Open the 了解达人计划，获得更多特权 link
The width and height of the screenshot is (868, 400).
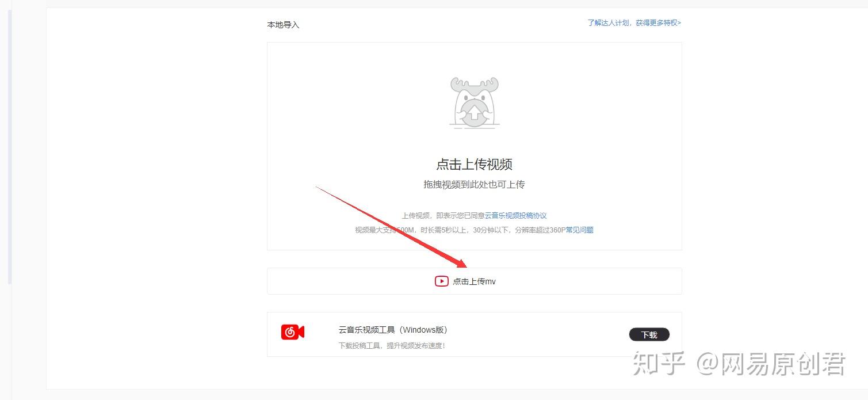pyautogui.click(x=634, y=23)
